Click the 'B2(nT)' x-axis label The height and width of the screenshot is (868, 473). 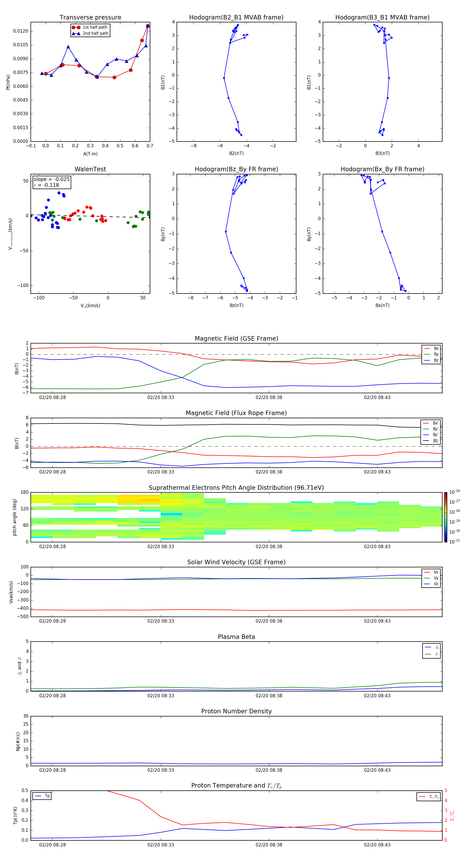coord(236,153)
